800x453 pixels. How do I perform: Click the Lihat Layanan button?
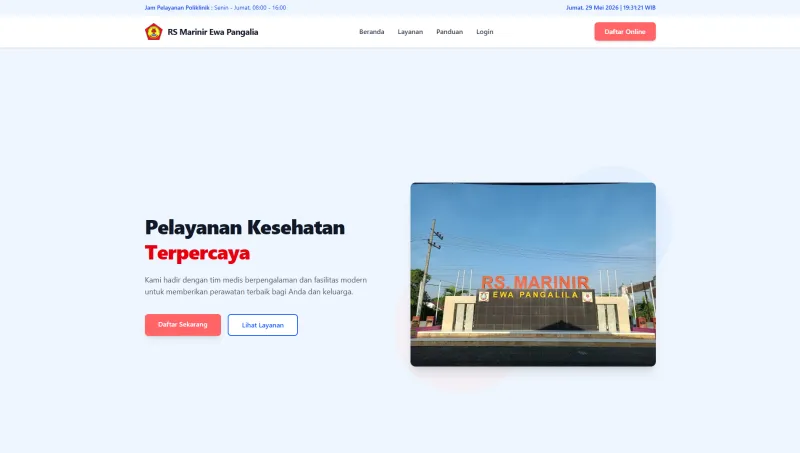point(263,325)
